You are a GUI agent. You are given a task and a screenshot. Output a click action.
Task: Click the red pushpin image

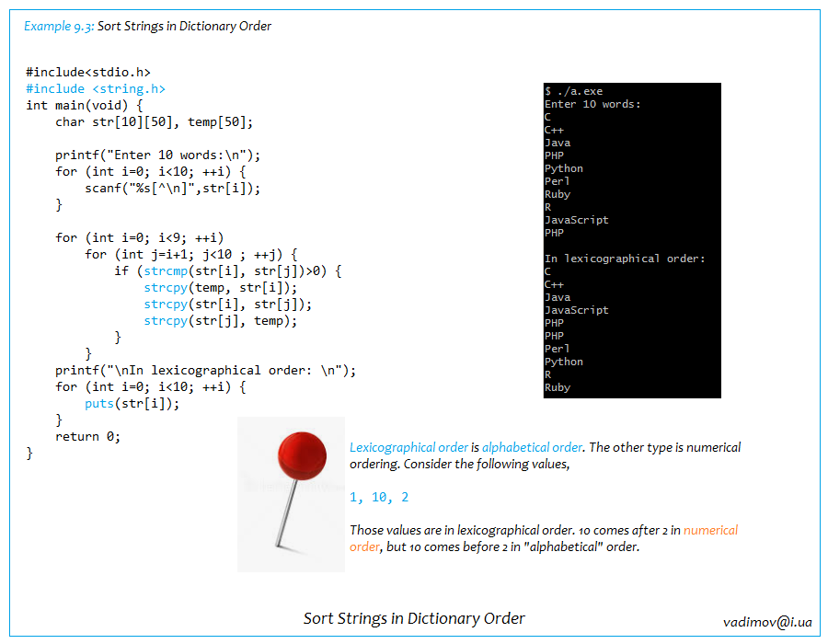291,494
